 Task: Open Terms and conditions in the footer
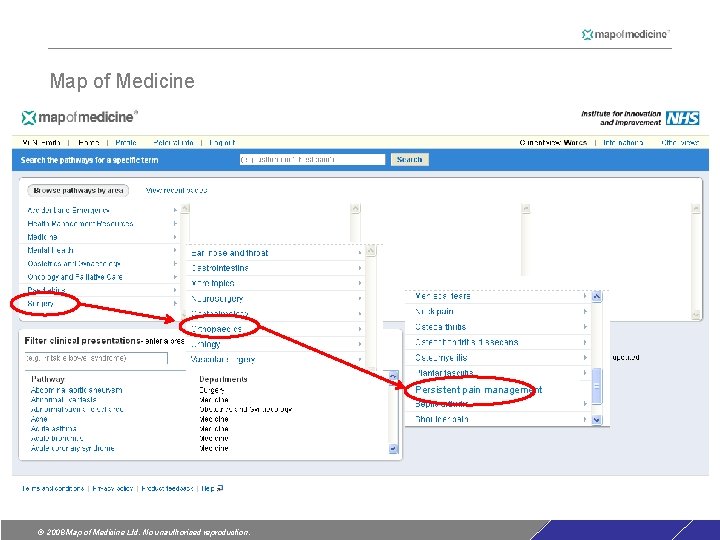click(53, 488)
